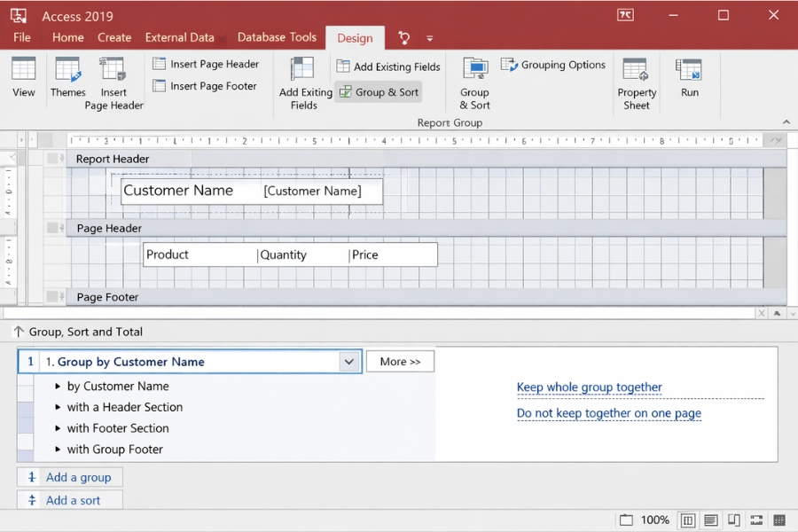Click the Run button in the ribbon
The image size is (798, 532).
pos(689,78)
